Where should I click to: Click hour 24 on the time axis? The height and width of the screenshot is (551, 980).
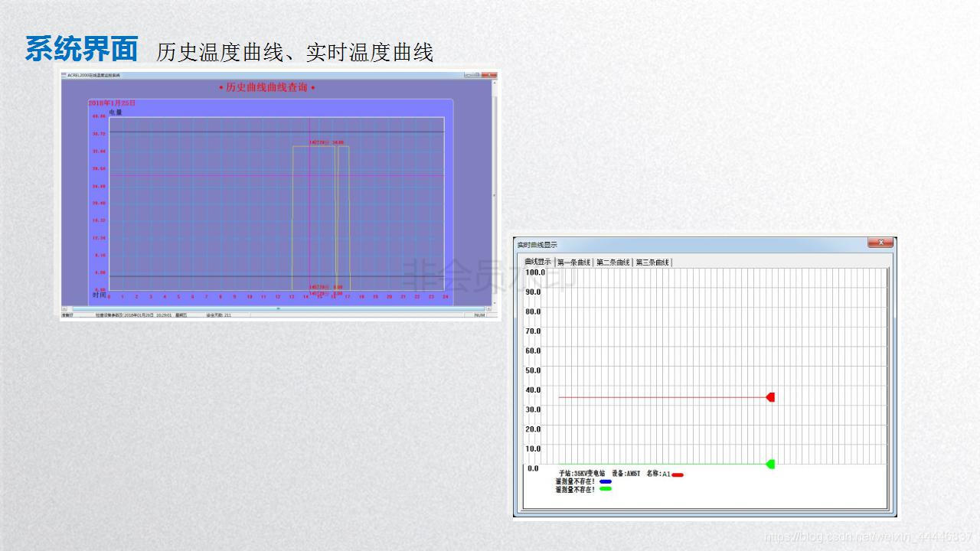point(445,296)
